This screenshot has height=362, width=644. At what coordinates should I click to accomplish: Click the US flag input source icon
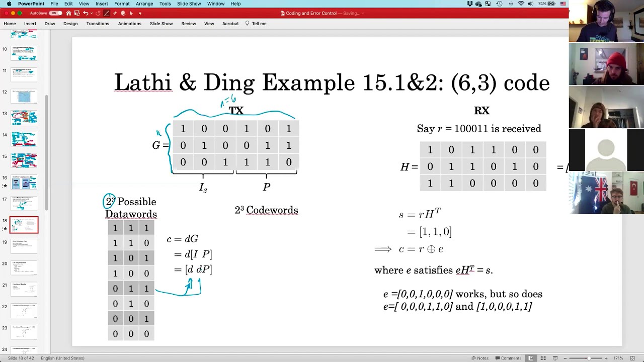[563, 4]
